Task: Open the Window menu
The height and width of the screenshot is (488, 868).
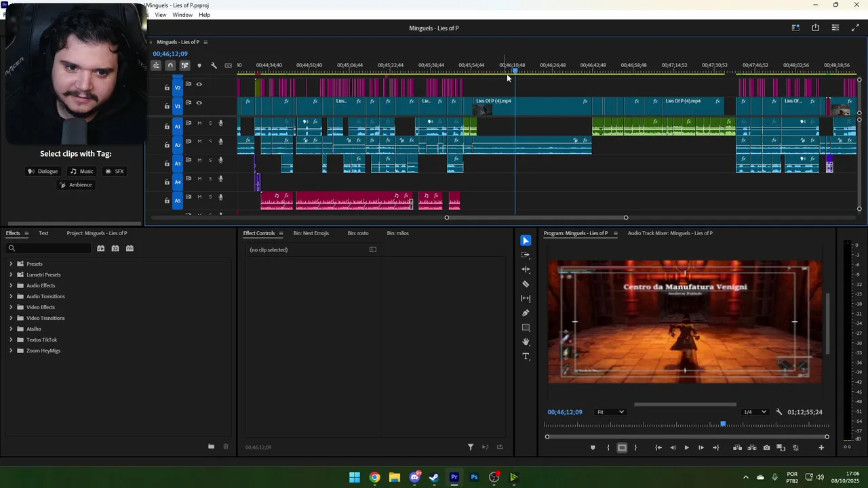Action: [182, 15]
